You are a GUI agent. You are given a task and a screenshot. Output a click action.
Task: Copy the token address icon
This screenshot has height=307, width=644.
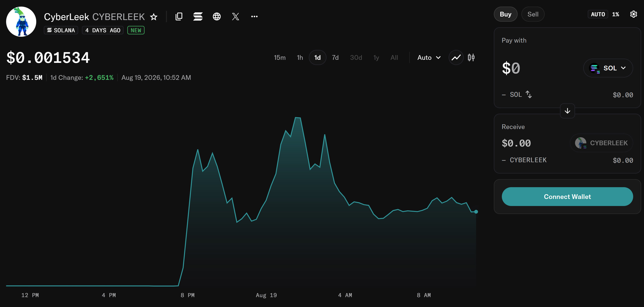179,16
